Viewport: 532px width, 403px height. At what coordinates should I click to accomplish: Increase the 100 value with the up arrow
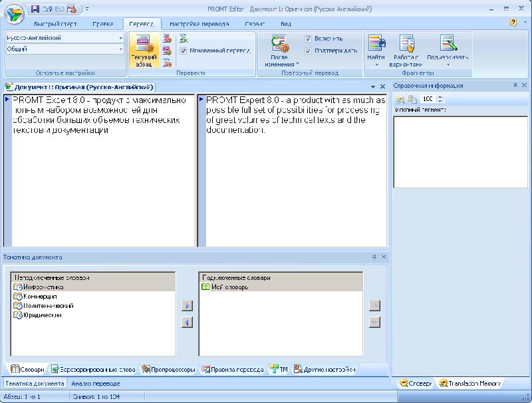tap(440, 97)
